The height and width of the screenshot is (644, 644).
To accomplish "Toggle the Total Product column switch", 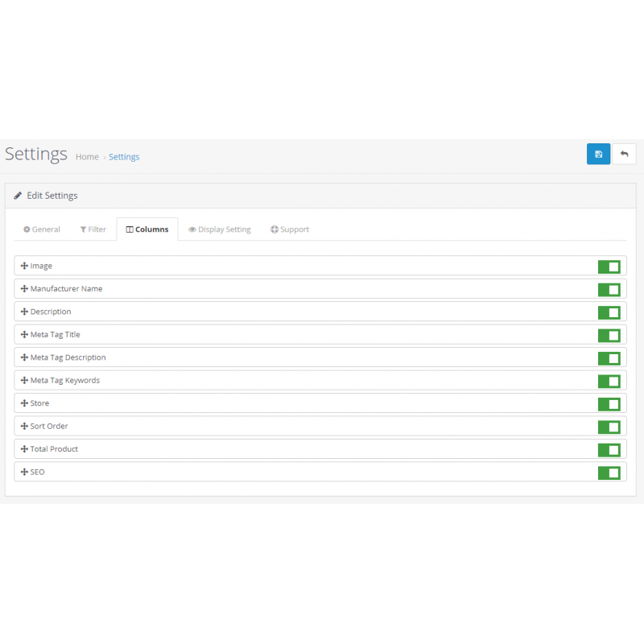I will 609,450.
